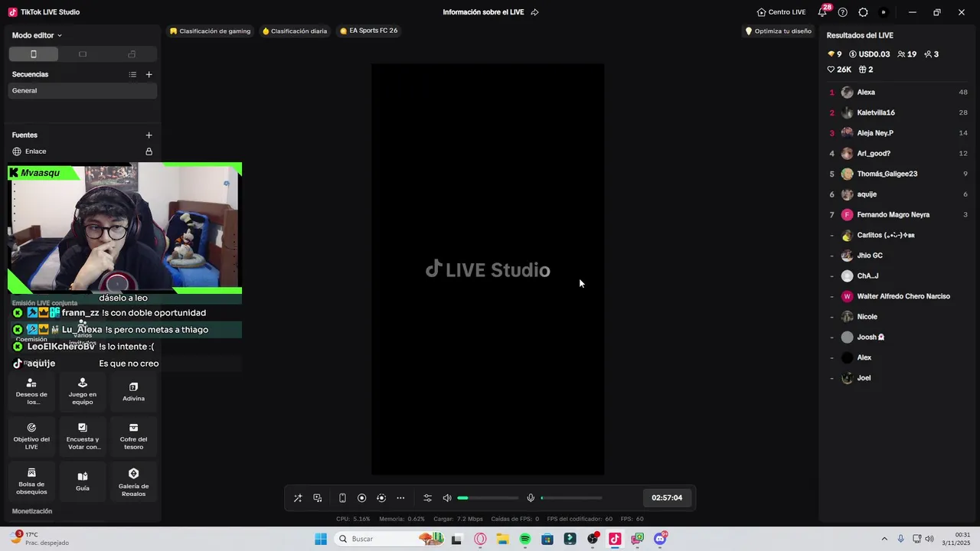This screenshot has width=980, height=551.
Task: Click the webcam overlay preview
Action: point(124,228)
